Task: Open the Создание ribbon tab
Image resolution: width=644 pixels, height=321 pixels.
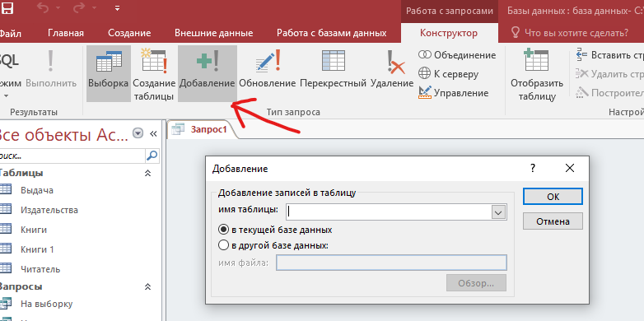Action: click(129, 33)
